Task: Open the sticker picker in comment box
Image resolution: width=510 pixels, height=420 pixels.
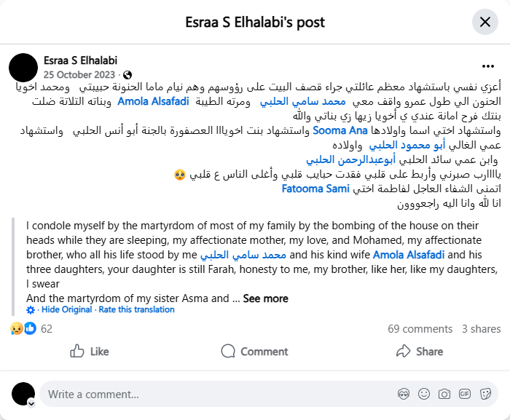Action: [484, 395]
